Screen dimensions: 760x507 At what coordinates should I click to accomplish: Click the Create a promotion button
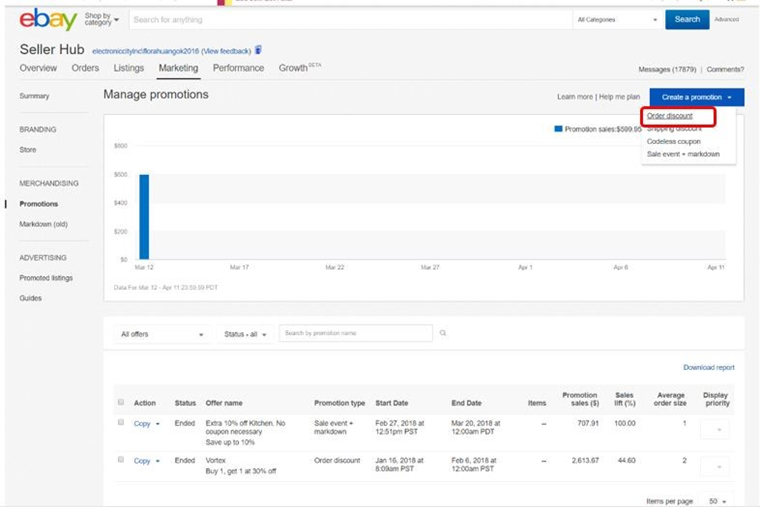[x=696, y=97]
